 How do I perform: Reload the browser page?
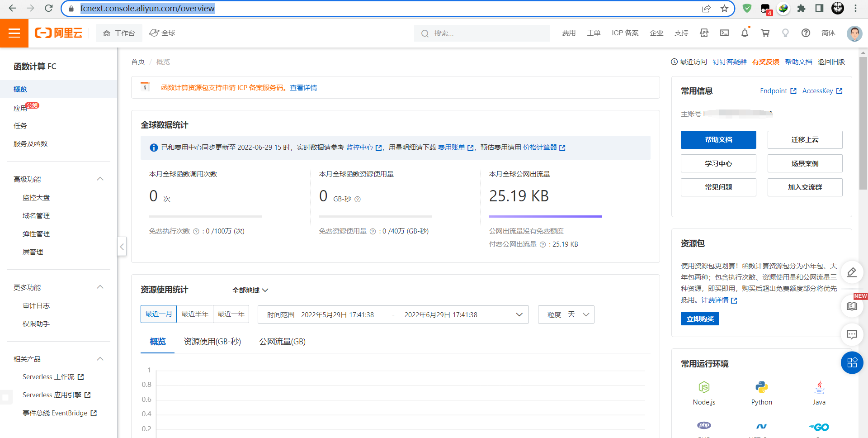(49, 8)
